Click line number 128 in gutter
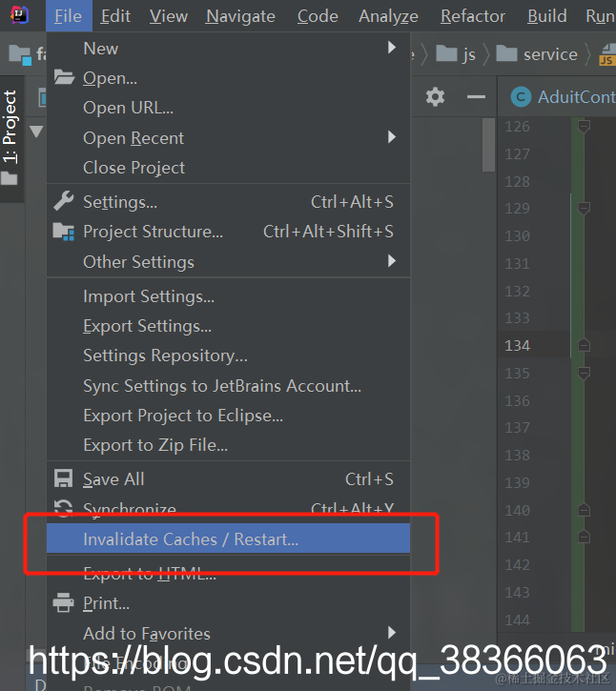 point(517,181)
